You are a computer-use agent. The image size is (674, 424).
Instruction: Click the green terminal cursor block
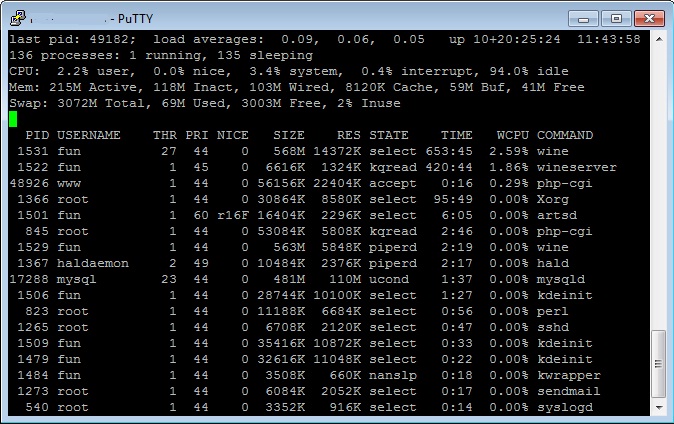tap(13, 119)
